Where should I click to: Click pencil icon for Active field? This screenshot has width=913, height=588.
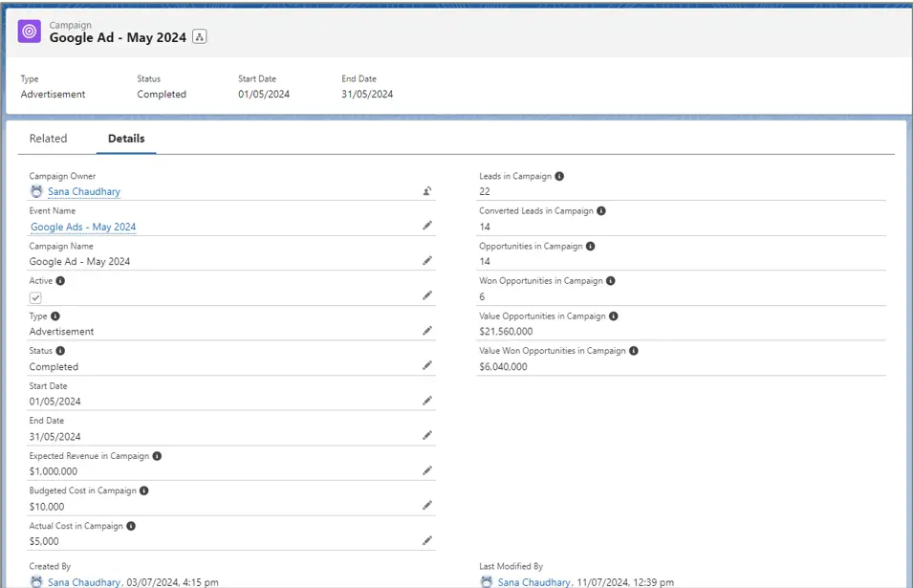427,295
